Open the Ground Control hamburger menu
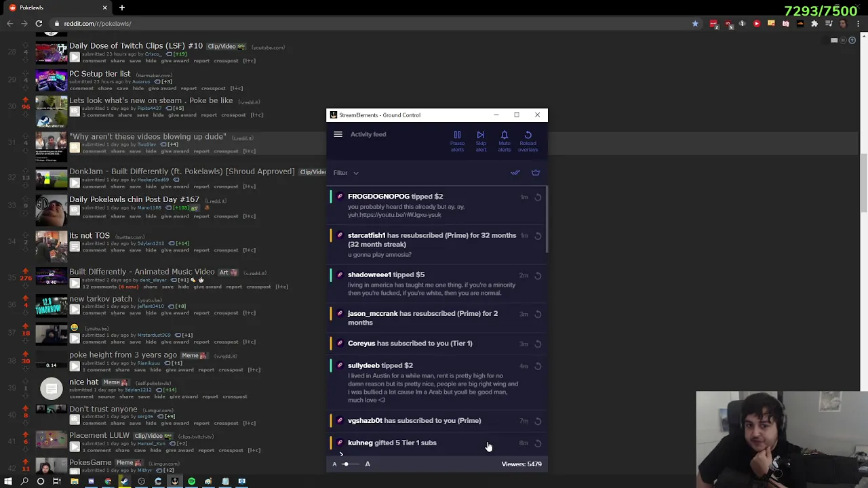 coord(338,134)
